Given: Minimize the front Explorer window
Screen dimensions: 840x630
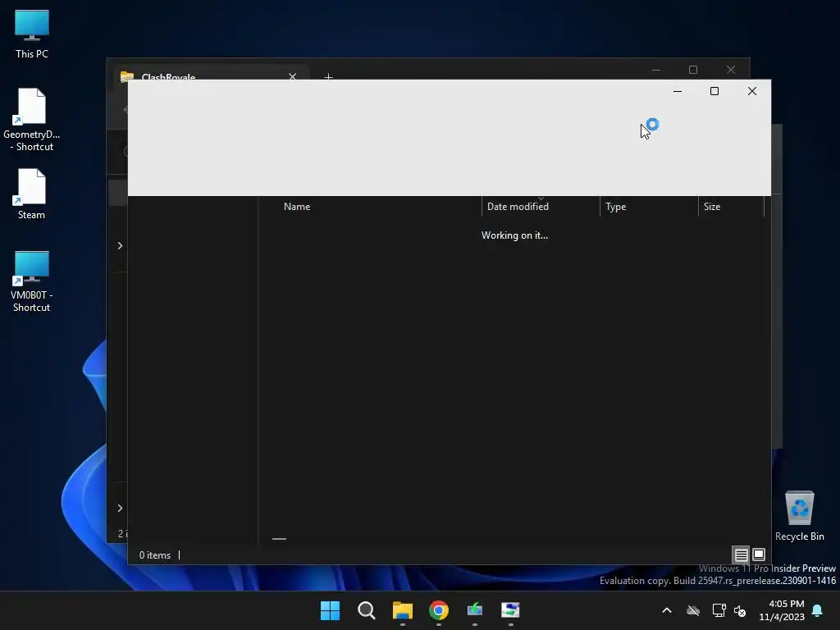Looking at the screenshot, I should 677,91.
